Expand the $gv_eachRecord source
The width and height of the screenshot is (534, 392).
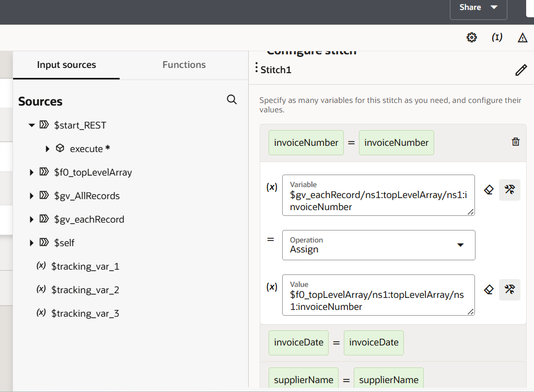click(32, 220)
